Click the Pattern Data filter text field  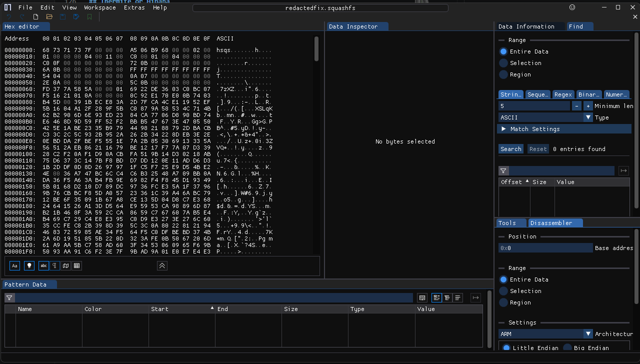(x=214, y=298)
